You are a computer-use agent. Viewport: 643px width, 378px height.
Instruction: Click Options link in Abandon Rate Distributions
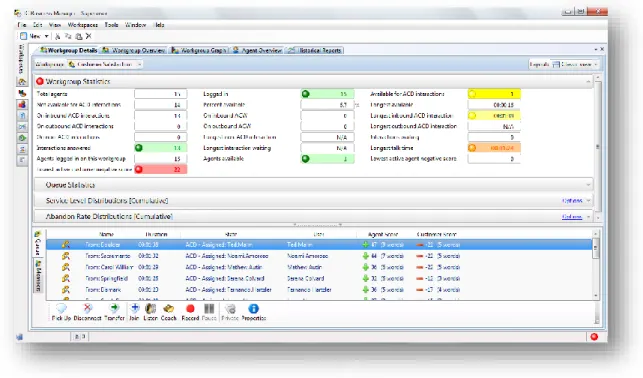click(572, 216)
